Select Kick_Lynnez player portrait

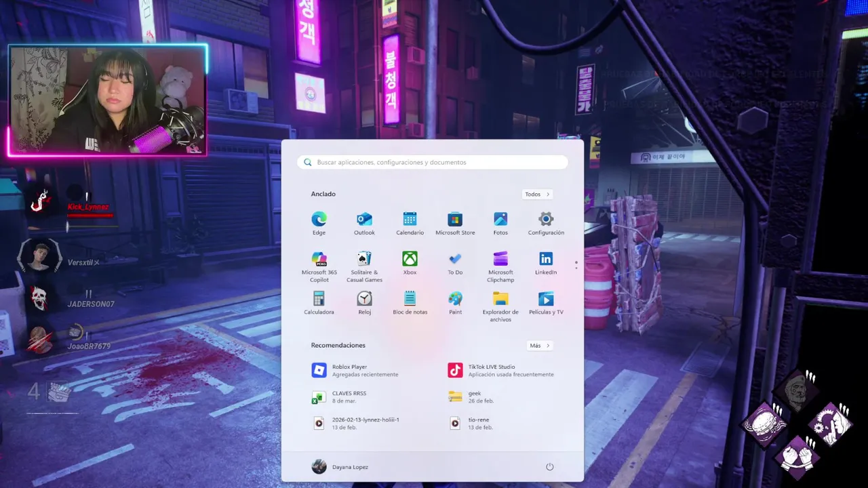(x=39, y=201)
